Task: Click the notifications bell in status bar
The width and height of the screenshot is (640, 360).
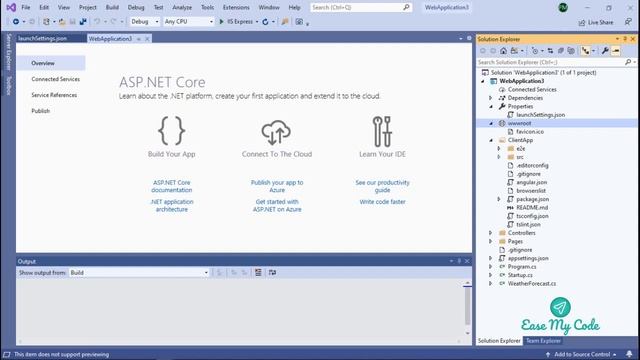Action: click(629, 354)
